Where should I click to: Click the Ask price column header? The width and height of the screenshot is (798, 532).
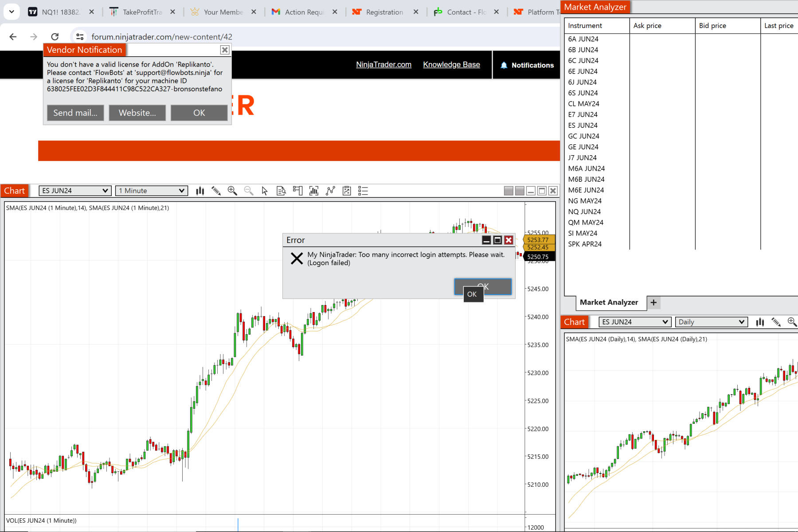click(x=662, y=26)
